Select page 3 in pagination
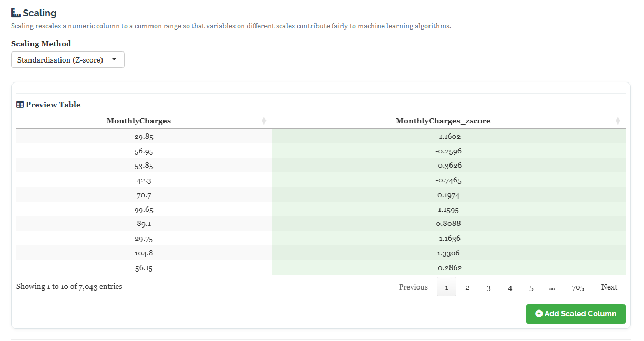Screen dimensions: 644x341 click(489, 287)
